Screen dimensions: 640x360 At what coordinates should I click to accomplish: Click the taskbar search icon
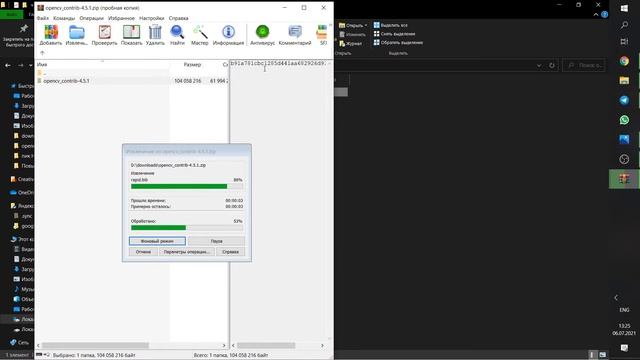click(624, 25)
